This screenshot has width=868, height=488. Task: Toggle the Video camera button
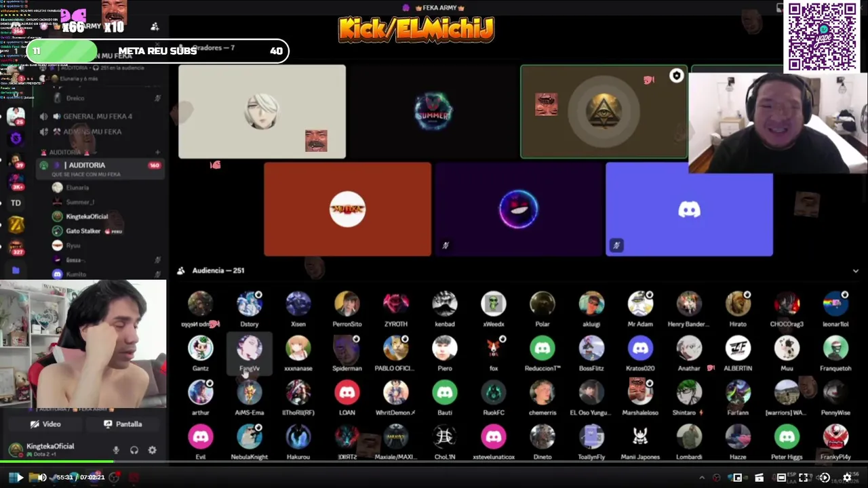click(45, 424)
